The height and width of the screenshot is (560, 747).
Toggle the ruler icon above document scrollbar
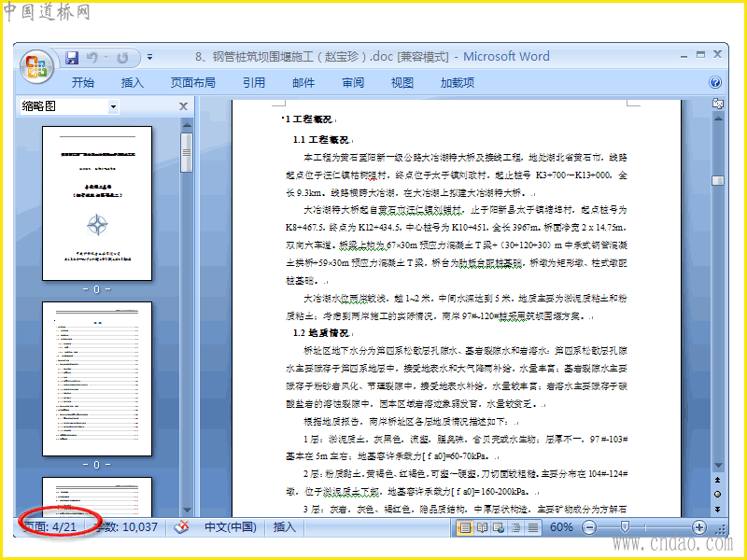[717, 104]
